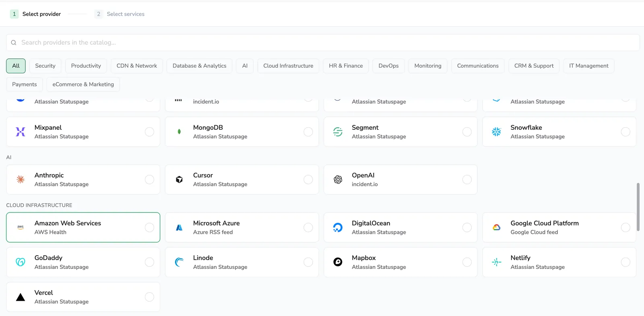644x316 pixels.
Task: Filter by eCommerce & Marketing category
Action: (x=83, y=85)
